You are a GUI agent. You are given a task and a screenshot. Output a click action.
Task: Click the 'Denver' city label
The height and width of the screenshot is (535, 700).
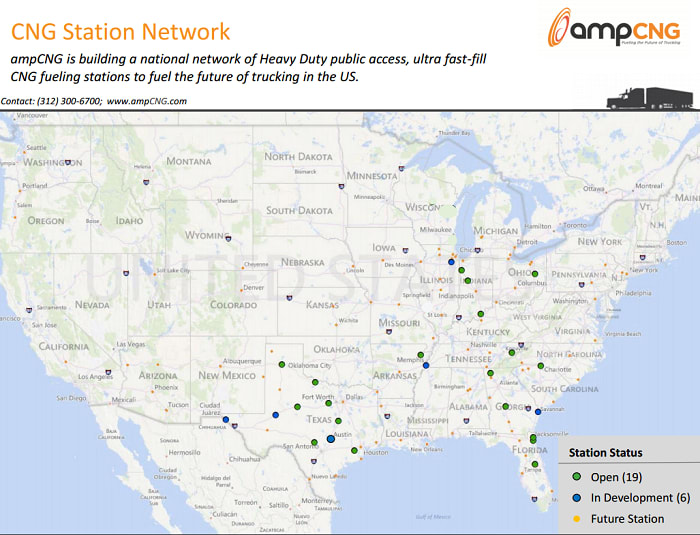[x=254, y=288]
